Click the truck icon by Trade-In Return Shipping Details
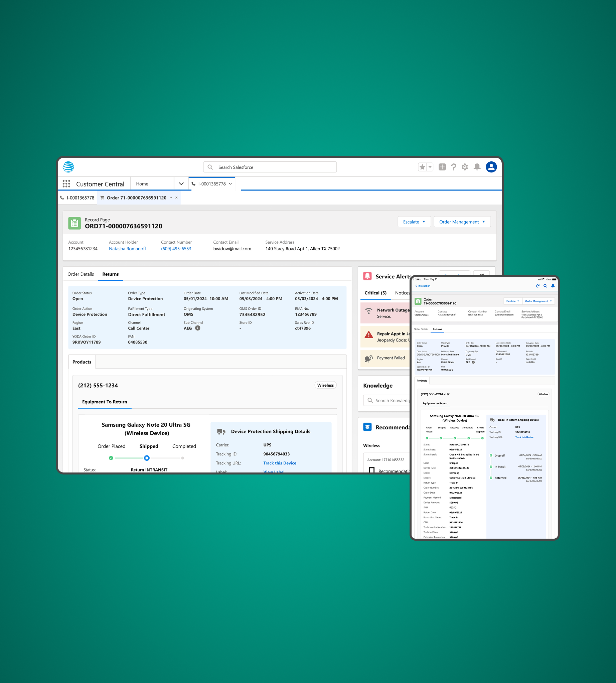Screen dimensions: 616x683 tap(492, 420)
